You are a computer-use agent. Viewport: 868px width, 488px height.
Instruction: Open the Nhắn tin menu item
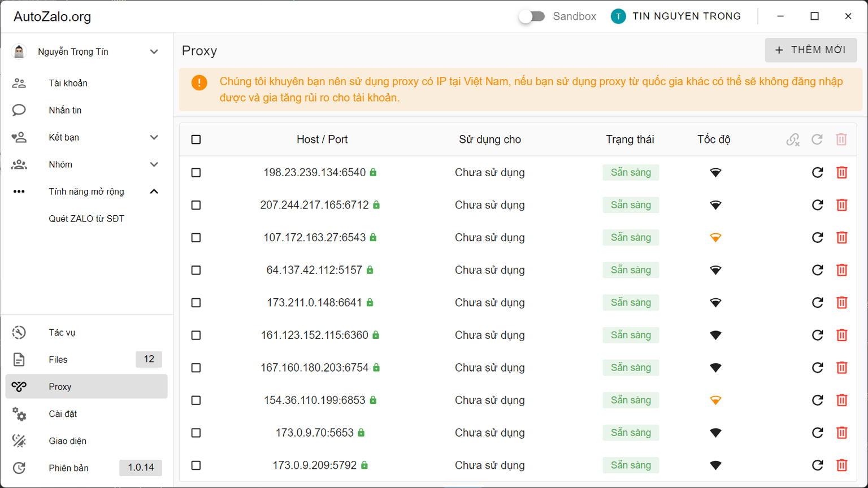[x=65, y=110]
